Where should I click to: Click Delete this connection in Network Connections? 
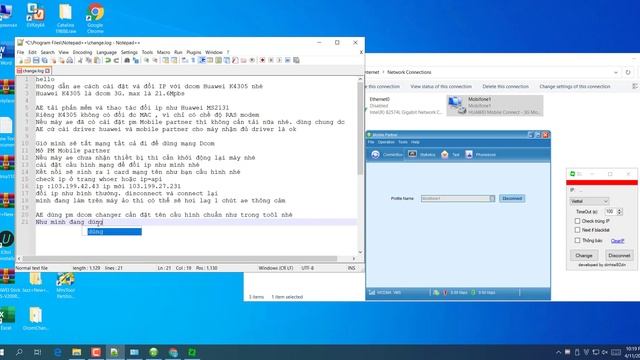click(x=505, y=87)
